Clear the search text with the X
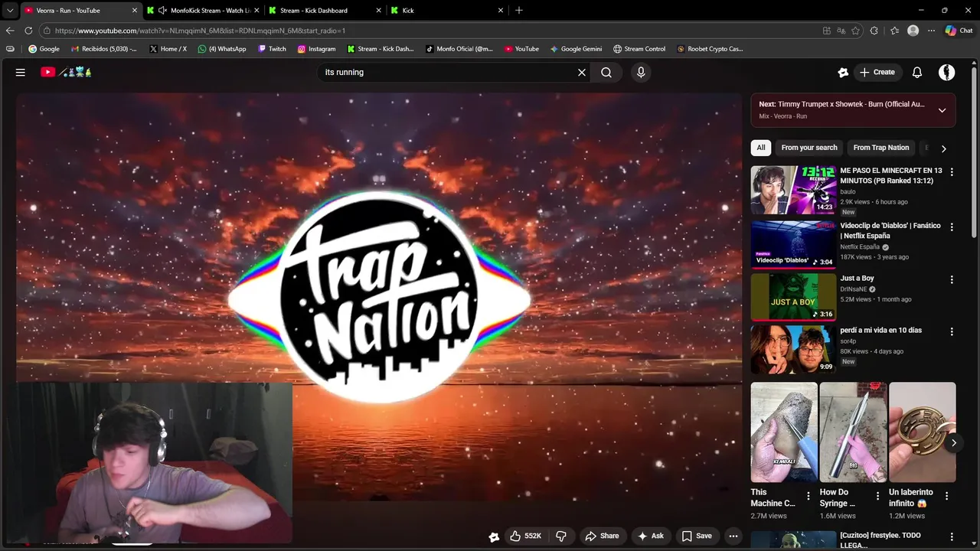The height and width of the screenshot is (551, 980). [x=582, y=72]
